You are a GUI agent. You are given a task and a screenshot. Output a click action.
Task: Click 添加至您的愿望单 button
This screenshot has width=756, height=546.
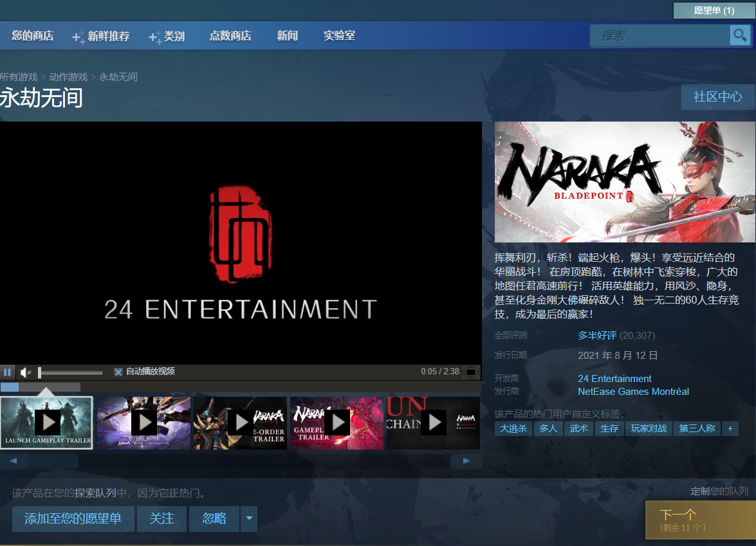pyautogui.click(x=73, y=518)
